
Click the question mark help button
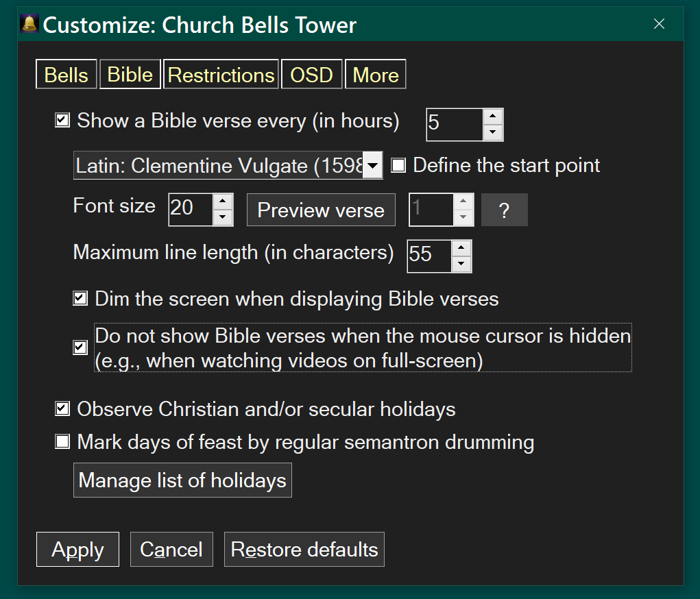point(504,210)
